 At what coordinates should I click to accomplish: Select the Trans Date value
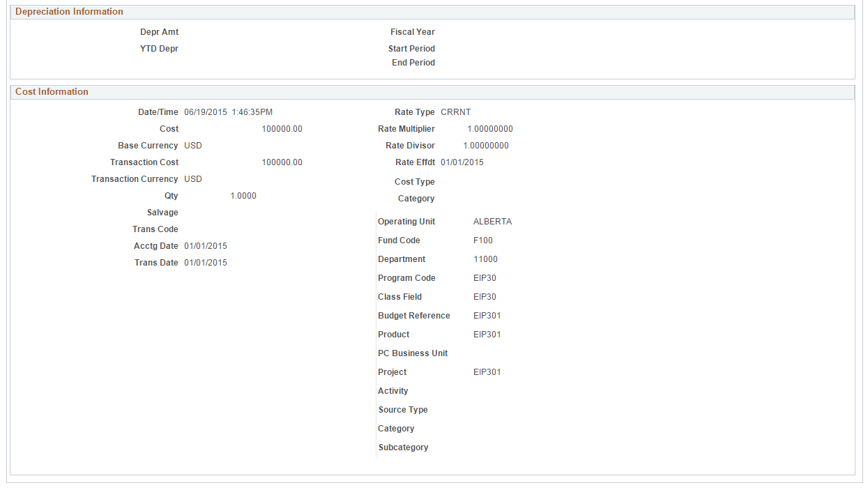coord(205,262)
